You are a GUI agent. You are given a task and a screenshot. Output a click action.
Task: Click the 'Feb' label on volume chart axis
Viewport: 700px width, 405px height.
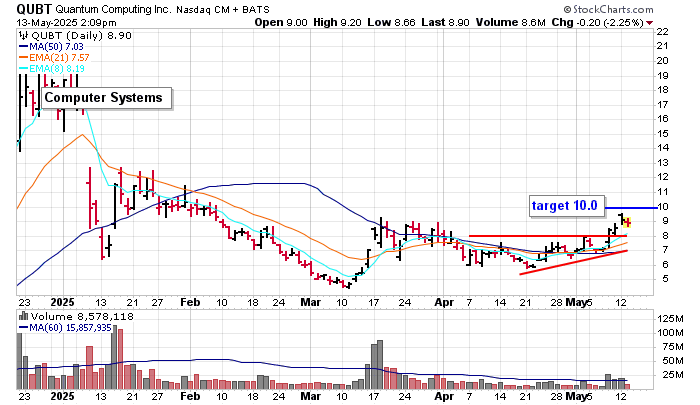(x=190, y=396)
